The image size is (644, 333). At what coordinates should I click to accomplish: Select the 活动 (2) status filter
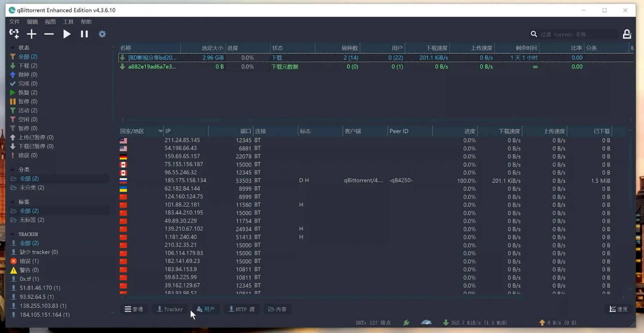pyautogui.click(x=28, y=110)
